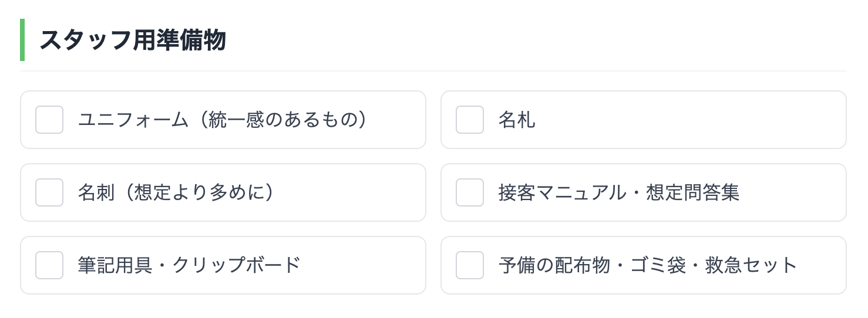Image resolution: width=868 pixels, height=318 pixels.
Task: Select the 筆記用具・クリップボード checkbox
Action: coord(49,265)
